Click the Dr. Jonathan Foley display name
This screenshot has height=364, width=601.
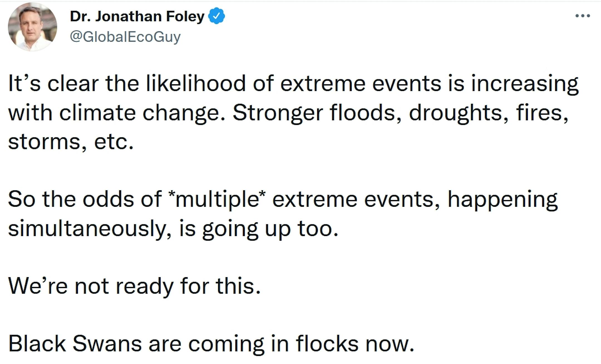coord(137,16)
